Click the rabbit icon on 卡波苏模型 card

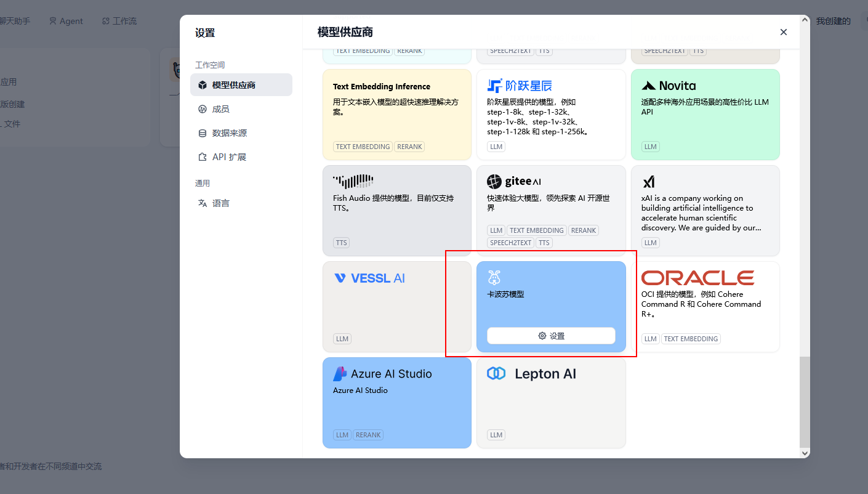(x=494, y=277)
